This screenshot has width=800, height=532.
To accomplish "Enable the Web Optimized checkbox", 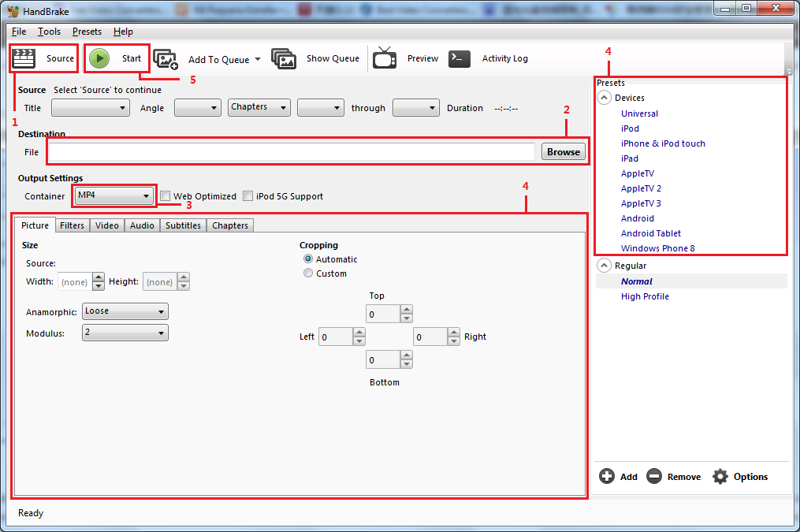I will (x=166, y=196).
